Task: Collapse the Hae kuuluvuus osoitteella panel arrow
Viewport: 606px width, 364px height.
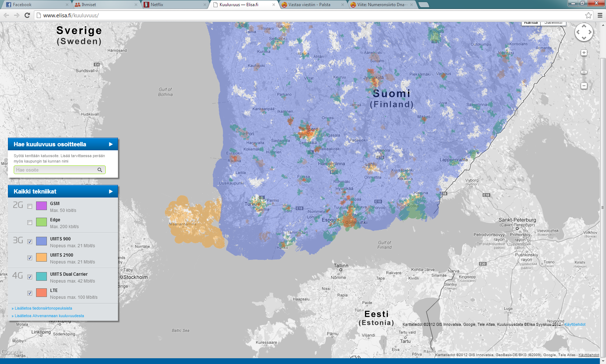Action: point(111,144)
